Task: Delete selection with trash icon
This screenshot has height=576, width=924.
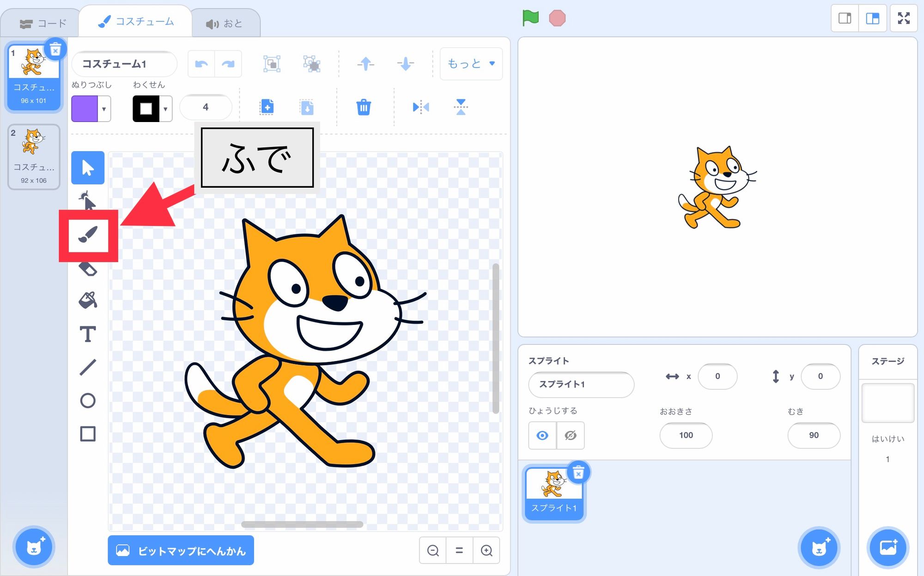Action: coord(364,107)
